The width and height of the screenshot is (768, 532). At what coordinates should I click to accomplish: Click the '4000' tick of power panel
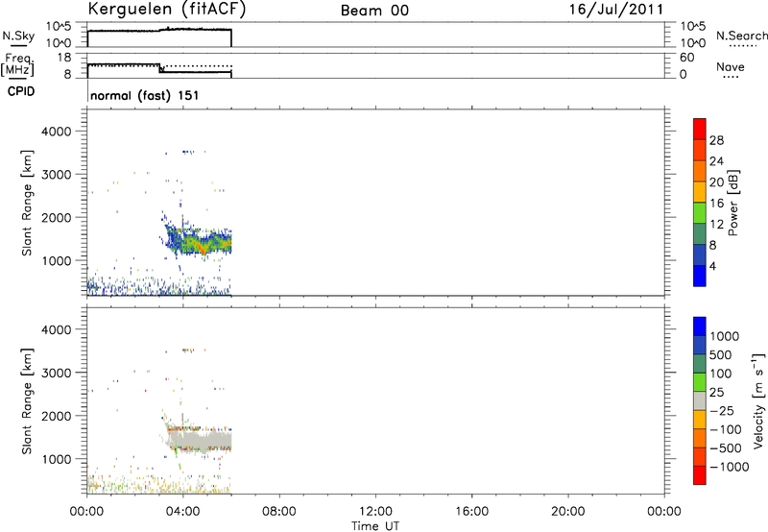(x=57, y=132)
